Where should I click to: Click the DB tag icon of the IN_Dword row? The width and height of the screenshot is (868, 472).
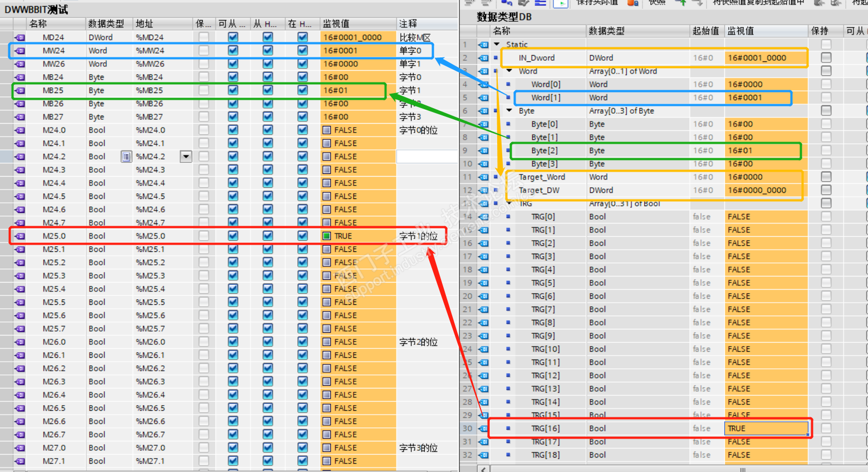coord(483,58)
